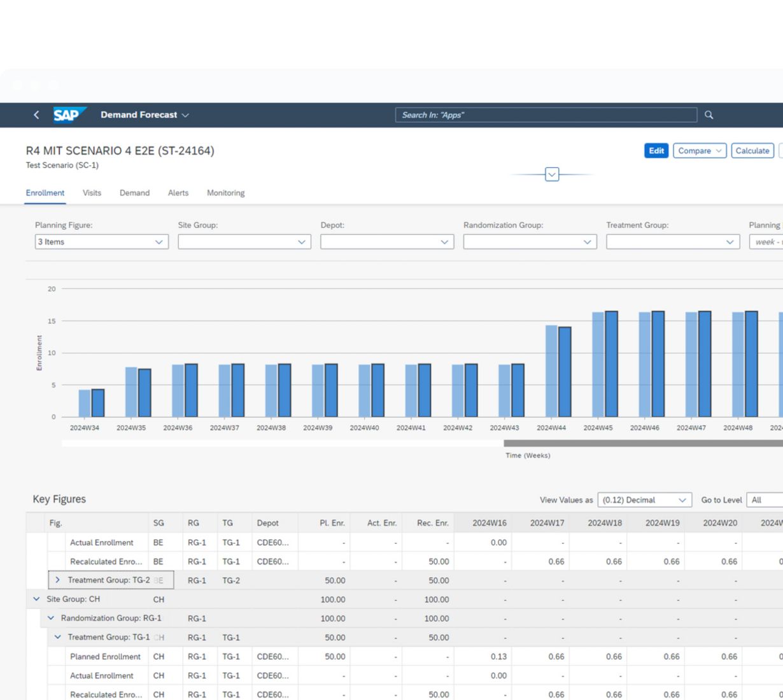783x700 pixels.
Task: Click the SAP logo
Action: 67,115
